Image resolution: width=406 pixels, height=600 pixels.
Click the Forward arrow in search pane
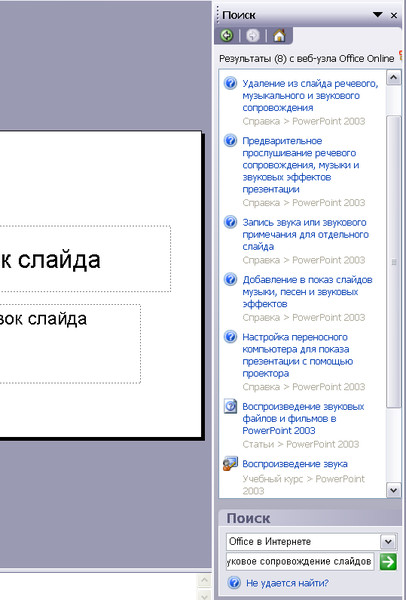(253, 36)
